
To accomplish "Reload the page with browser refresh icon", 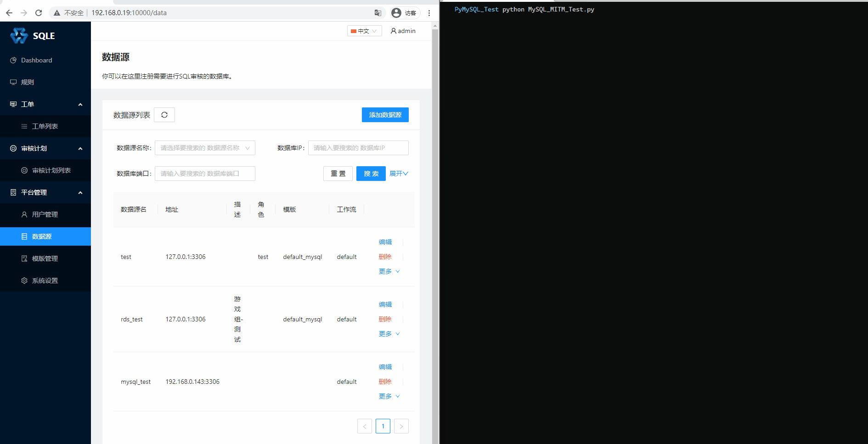I will pyautogui.click(x=39, y=13).
